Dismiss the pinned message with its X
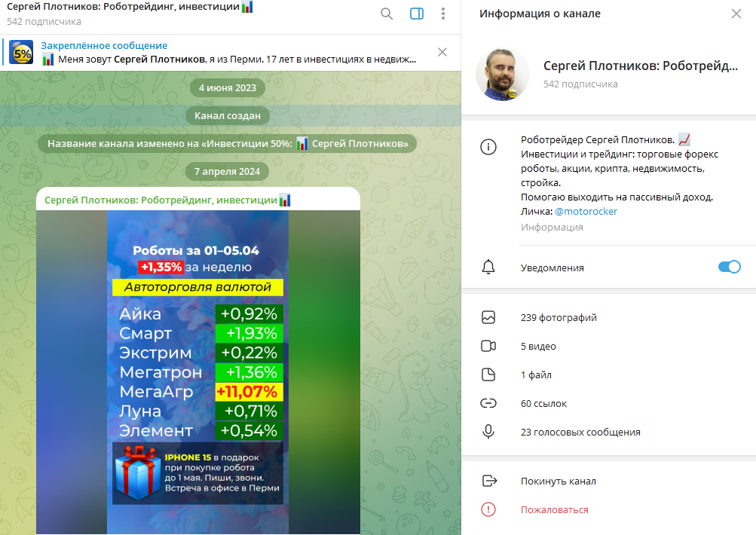Image resolution: width=756 pixels, height=535 pixels. click(x=442, y=52)
